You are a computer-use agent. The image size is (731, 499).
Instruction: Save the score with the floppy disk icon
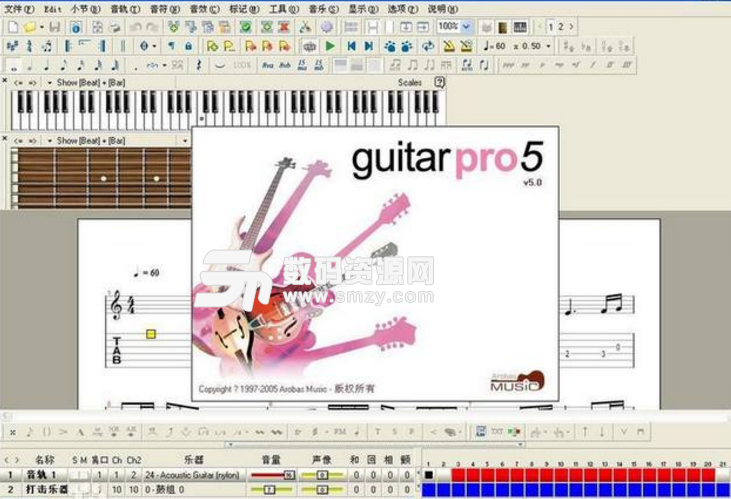55,27
